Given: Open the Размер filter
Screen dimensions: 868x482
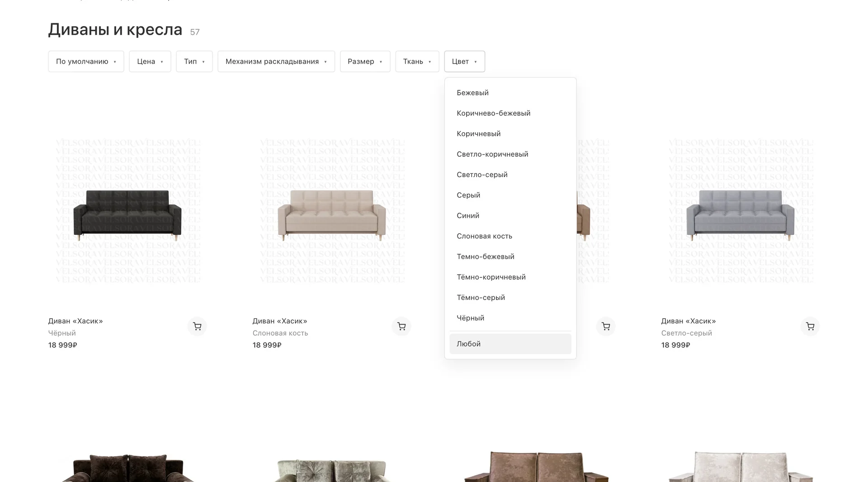Looking at the screenshot, I should [365, 61].
